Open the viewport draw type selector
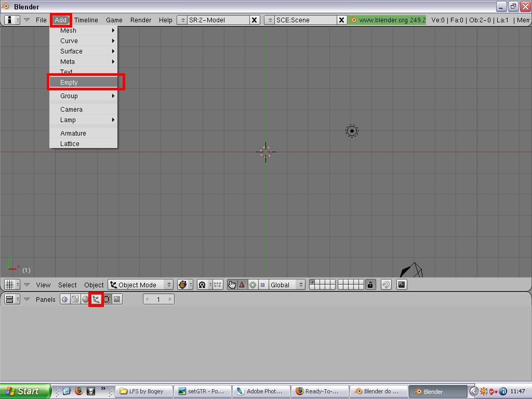Screen dimensions: 532x399 click(185, 285)
